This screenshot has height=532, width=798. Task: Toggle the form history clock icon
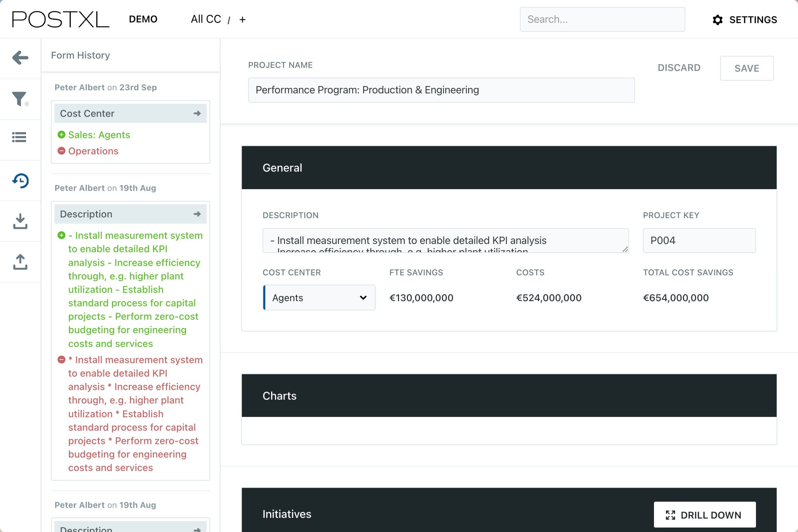pos(20,181)
